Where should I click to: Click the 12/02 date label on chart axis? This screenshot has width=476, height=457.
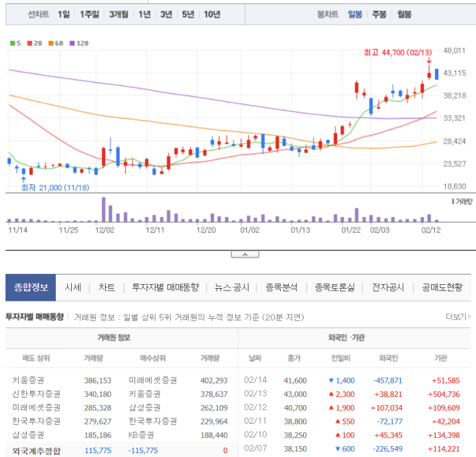(x=104, y=230)
